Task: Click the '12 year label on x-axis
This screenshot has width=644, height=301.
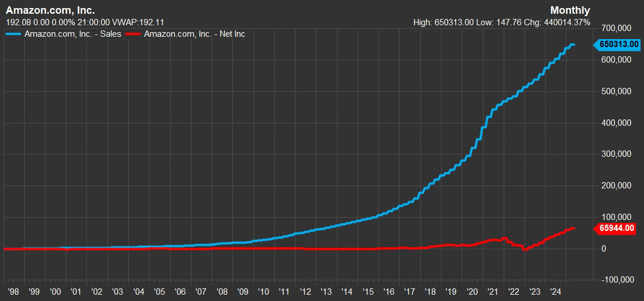Action: pyautogui.click(x=305, y=292)
